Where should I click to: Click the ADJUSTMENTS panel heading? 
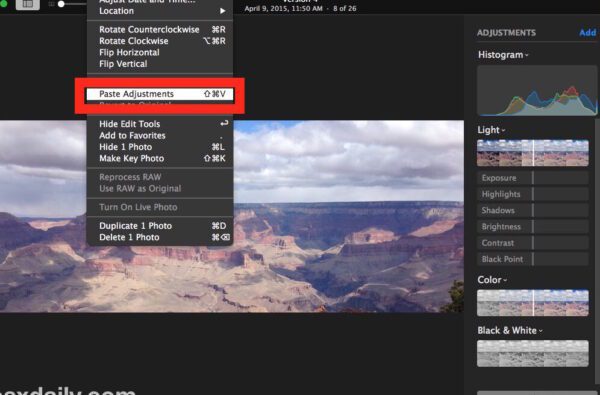coord(506,33)
